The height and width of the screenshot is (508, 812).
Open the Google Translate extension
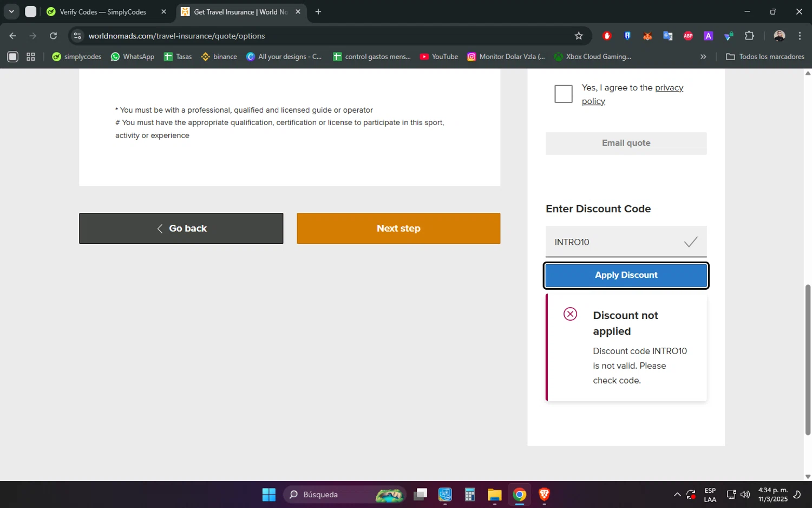point(668,36)
